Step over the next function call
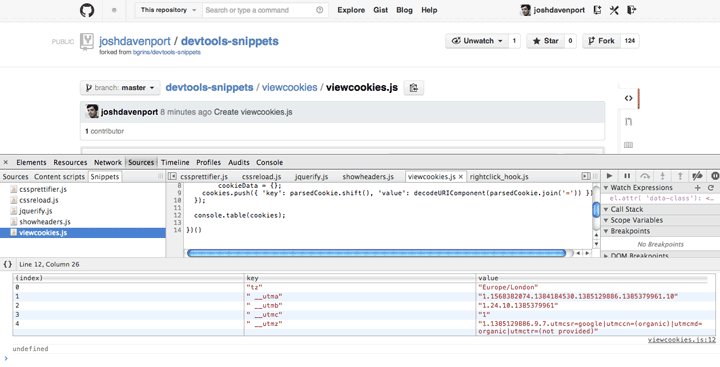 coord(645,176)
